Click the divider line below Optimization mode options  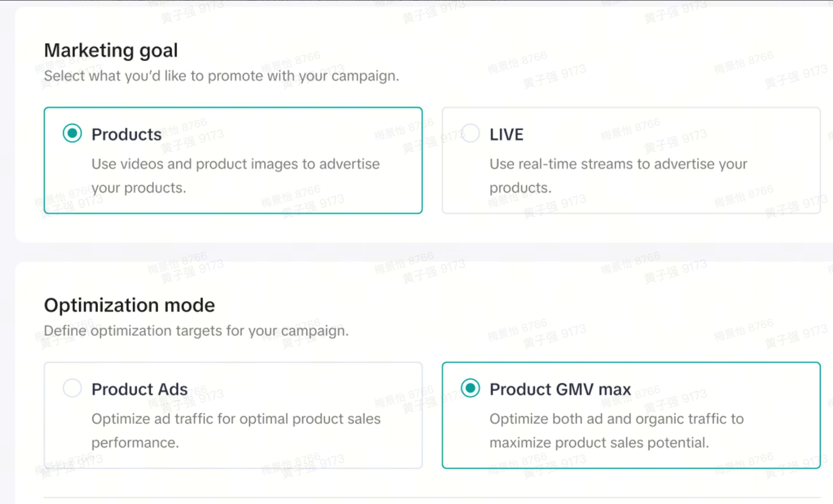432,498
